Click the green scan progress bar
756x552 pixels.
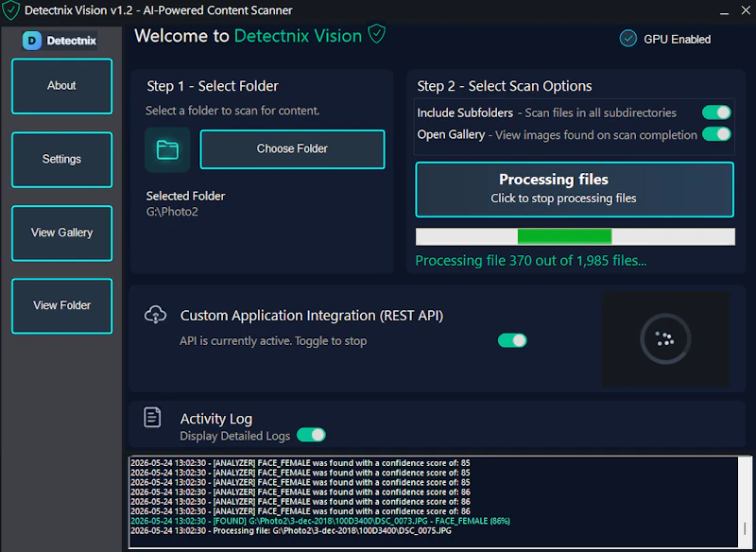click(576, 236)
